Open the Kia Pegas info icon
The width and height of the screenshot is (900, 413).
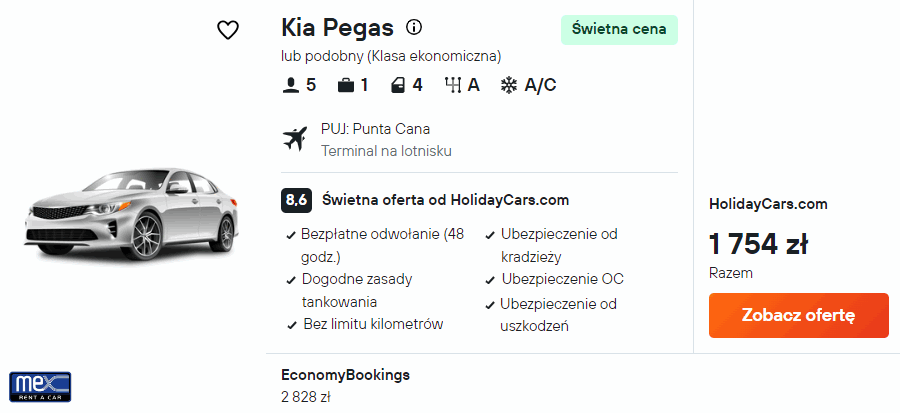tap(413, 27)
